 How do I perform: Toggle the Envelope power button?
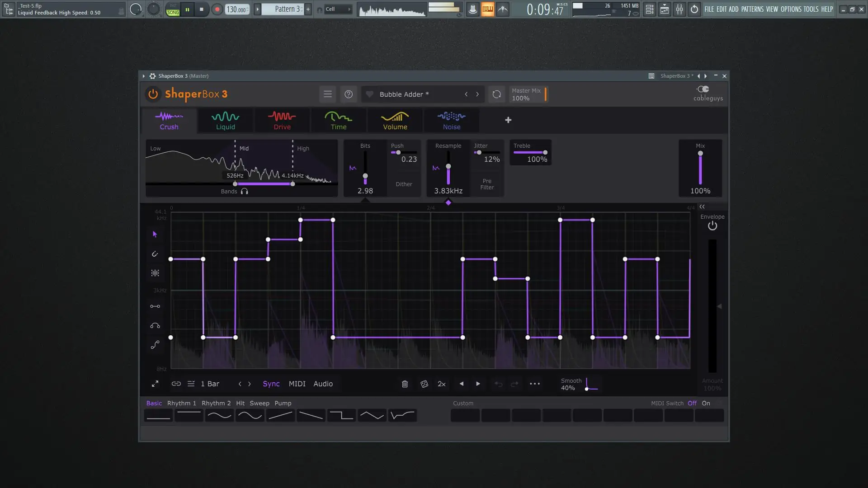point(712,226)
